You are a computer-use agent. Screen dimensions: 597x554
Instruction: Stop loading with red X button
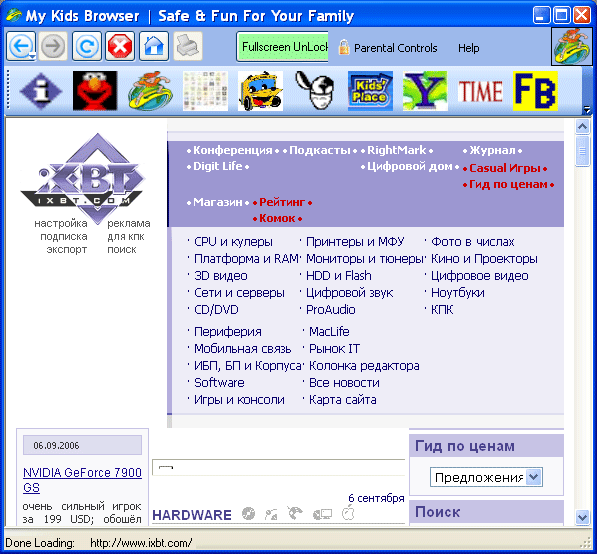click(120, 46)
